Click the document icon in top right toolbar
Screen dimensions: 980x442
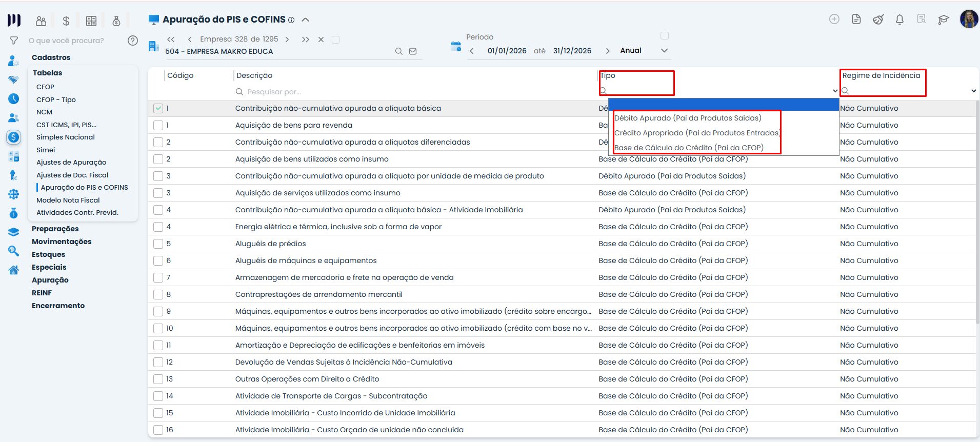[x=856, y=19]
